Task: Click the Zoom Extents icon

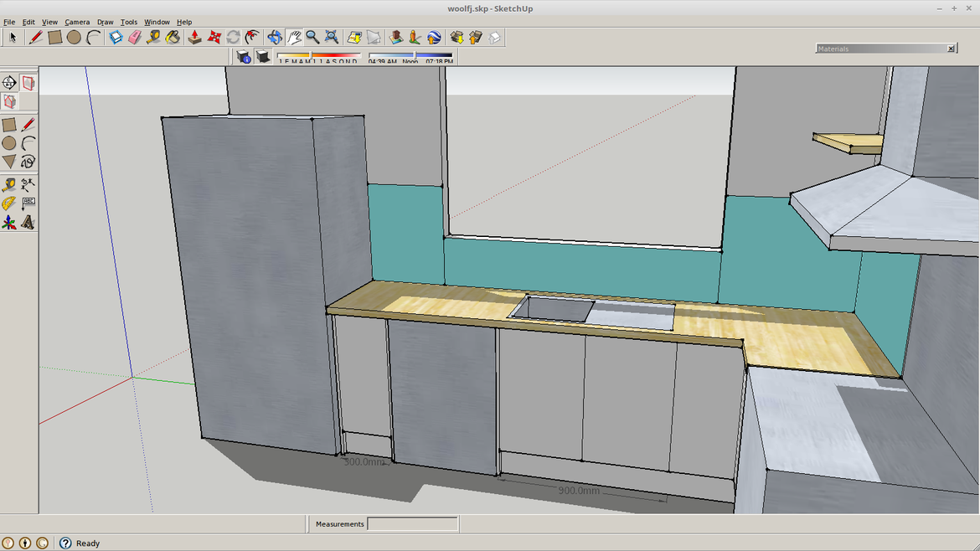Action: click(x=331, y=37)
